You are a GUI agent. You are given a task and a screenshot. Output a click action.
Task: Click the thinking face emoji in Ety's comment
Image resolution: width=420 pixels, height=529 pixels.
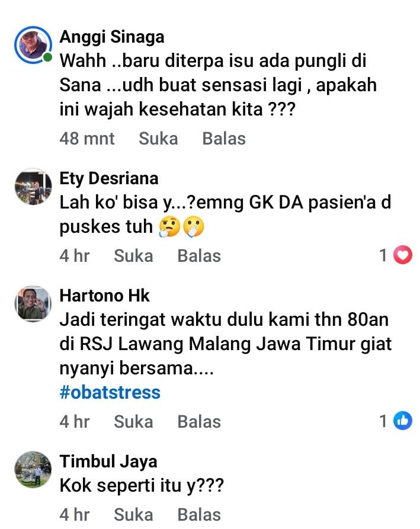(169, 226)
